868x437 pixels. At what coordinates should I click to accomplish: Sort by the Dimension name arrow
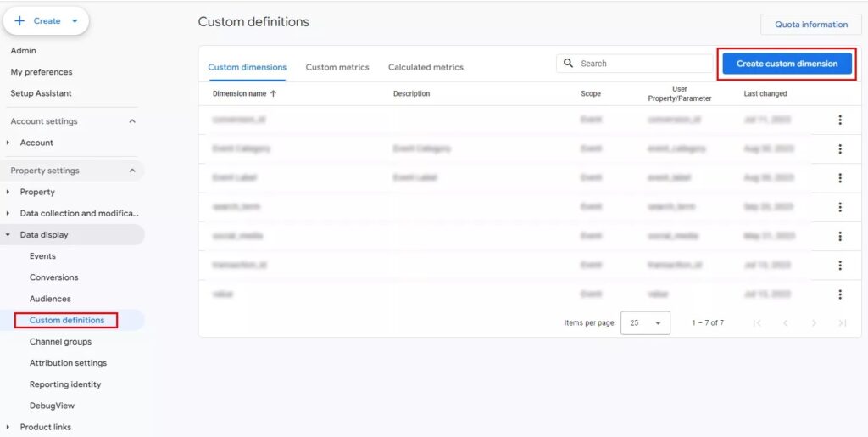(x=273, y=94)
